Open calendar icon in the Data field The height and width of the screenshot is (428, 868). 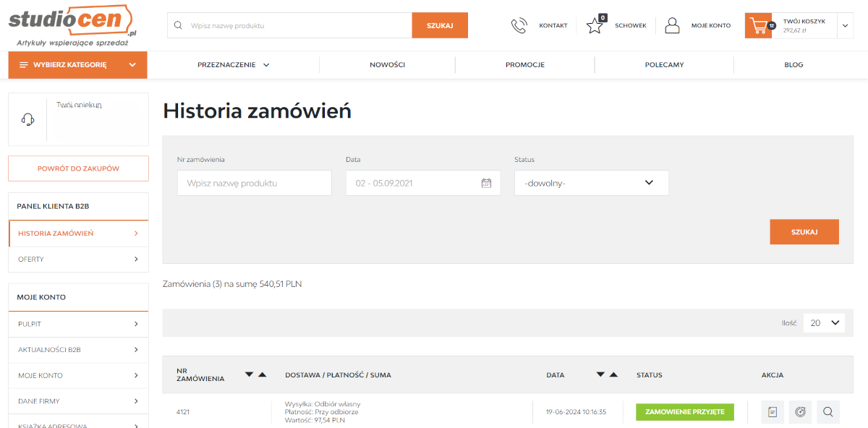click(486, 183)
